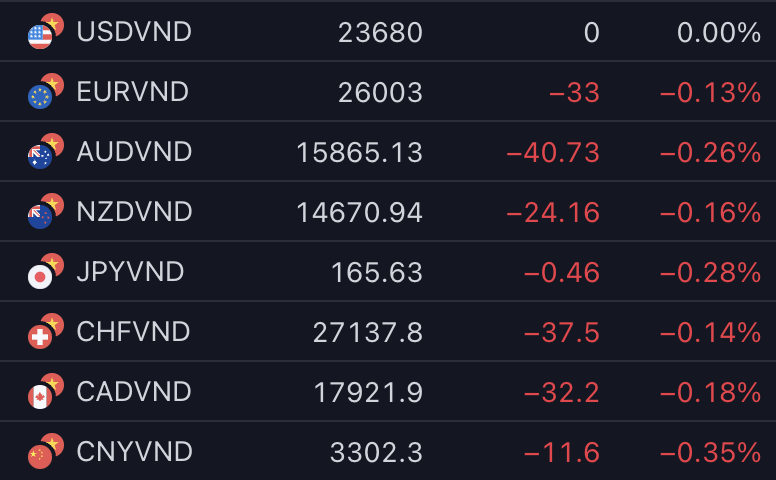Click the CNYVND price 3302.3

pyautogui.click(x=376, y=453)
